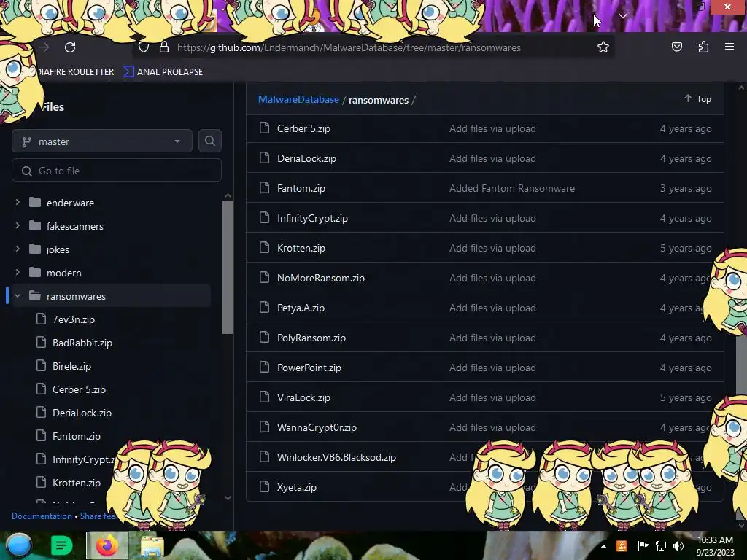Open the MalwareDatabase breadcrumb link
Viewport: 747px width, 560px height.
click(x=298, y=99)
